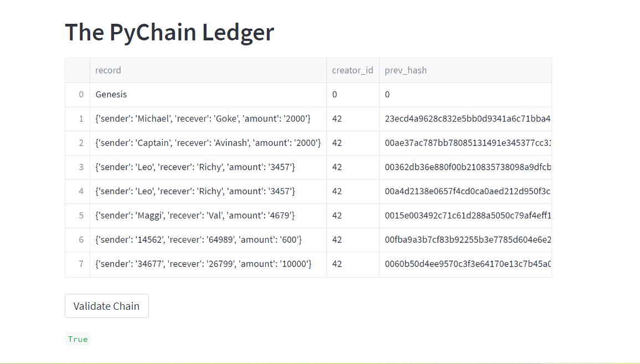Click the Validate Chain button
Image resolution: width=640 pixels, height=364 pixels.
[x=106, y=305]
